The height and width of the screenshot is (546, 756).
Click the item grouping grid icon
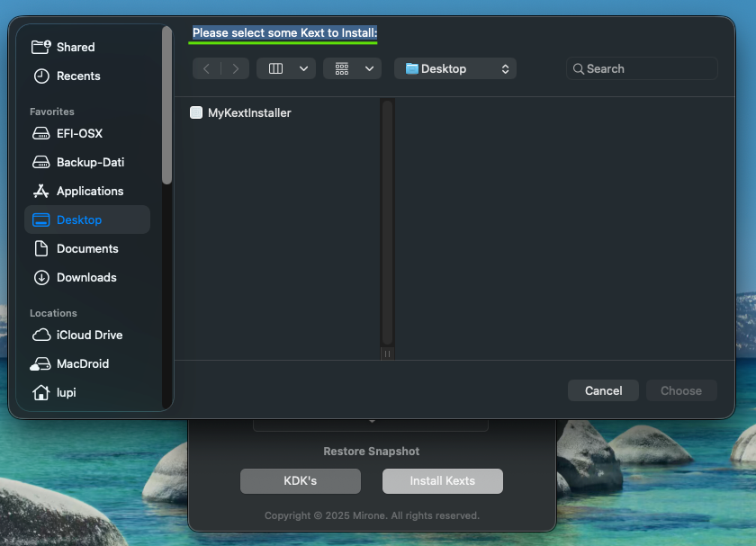pyautogui.click(x=342, y=68)
